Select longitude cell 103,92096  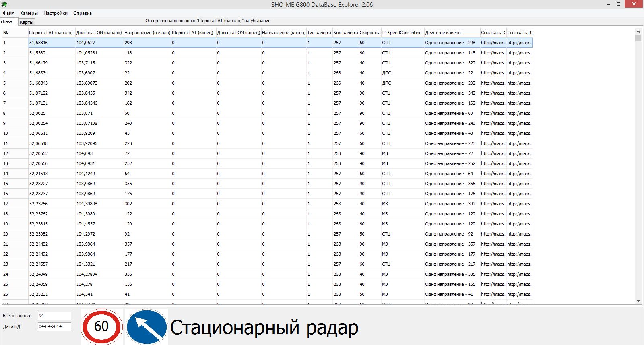coord(99,143)
